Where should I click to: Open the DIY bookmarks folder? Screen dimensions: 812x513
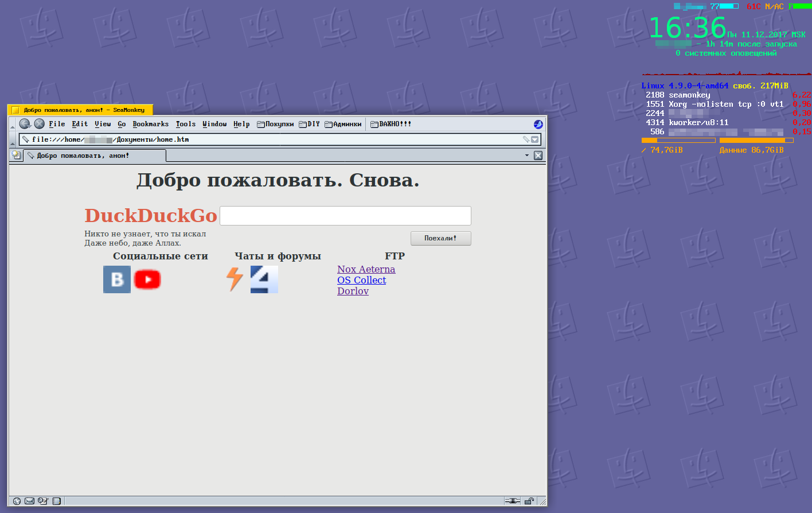309,124
